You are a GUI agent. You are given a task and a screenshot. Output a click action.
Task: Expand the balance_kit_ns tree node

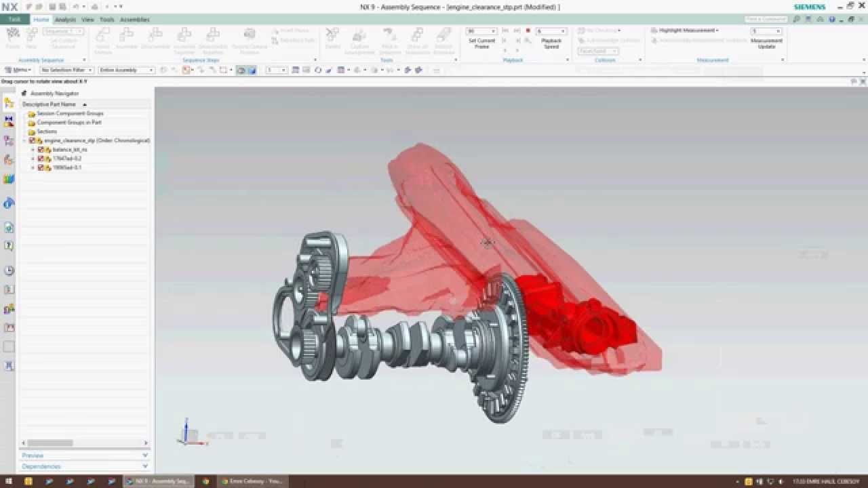(x=33, y=149)
